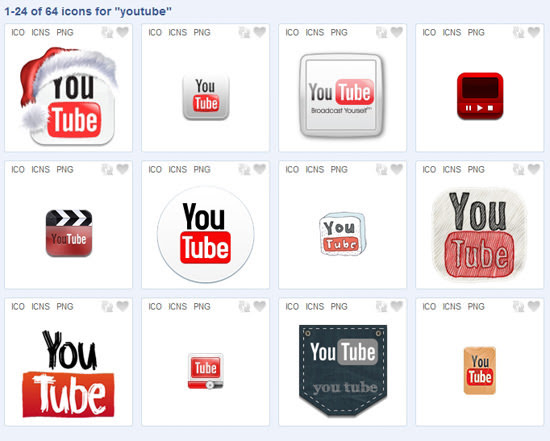The height and width of the screenshot is (441, 550).
Task: Open the round white circle YouTube icon
Action: pos(206,234)
